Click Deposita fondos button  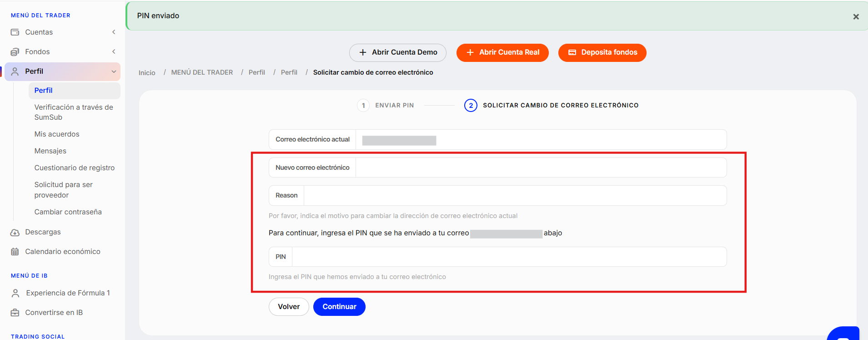pos(602,53)
